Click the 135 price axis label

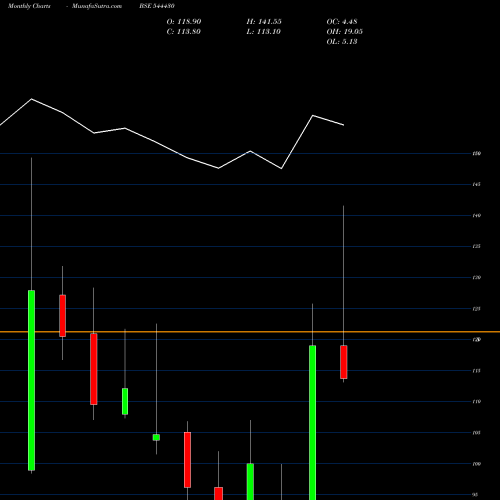(476, 246)
